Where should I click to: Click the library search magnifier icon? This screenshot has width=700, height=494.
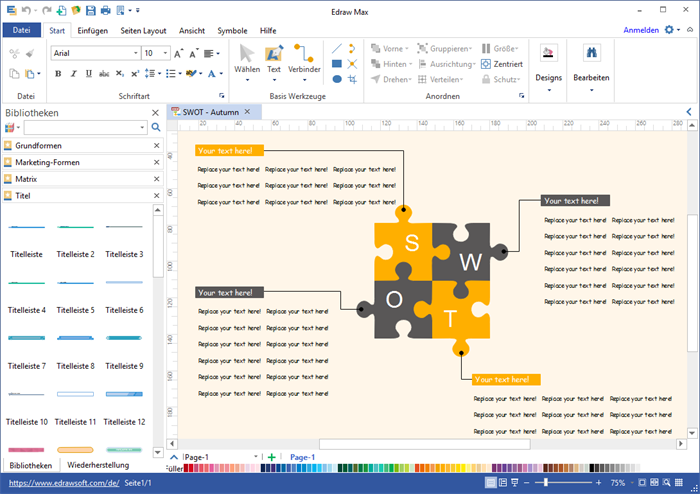(x=155, y=128)
